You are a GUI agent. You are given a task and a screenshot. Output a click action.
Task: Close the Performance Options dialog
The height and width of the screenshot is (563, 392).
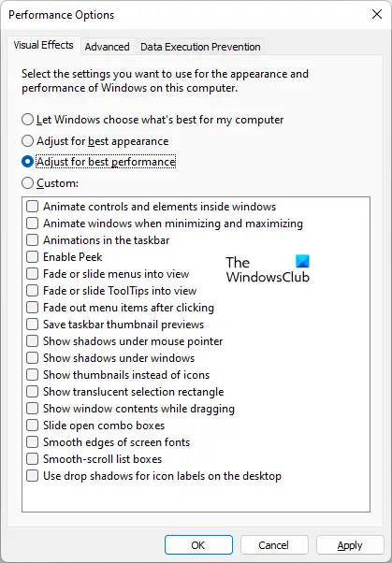click(x=377, y=14)
